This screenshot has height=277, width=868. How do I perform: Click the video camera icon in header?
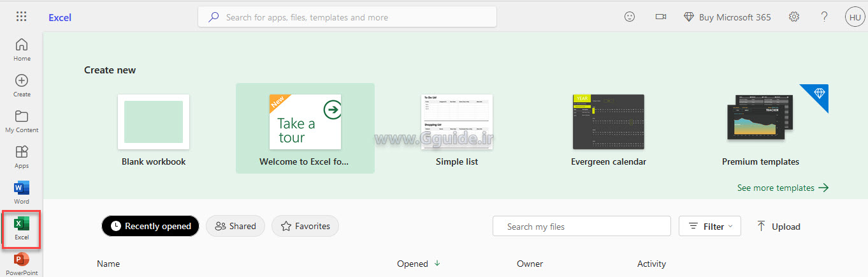pyautogui.click(x=661, y=17)
